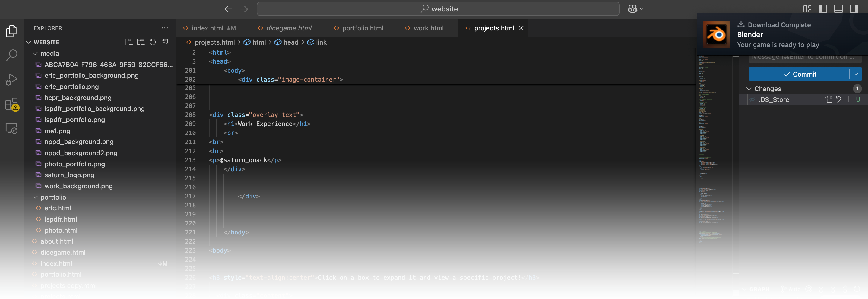Select projects.html editor tab
Image resolution: width=868 pixels, height=299 pixels.
click(x=494, y=28)
